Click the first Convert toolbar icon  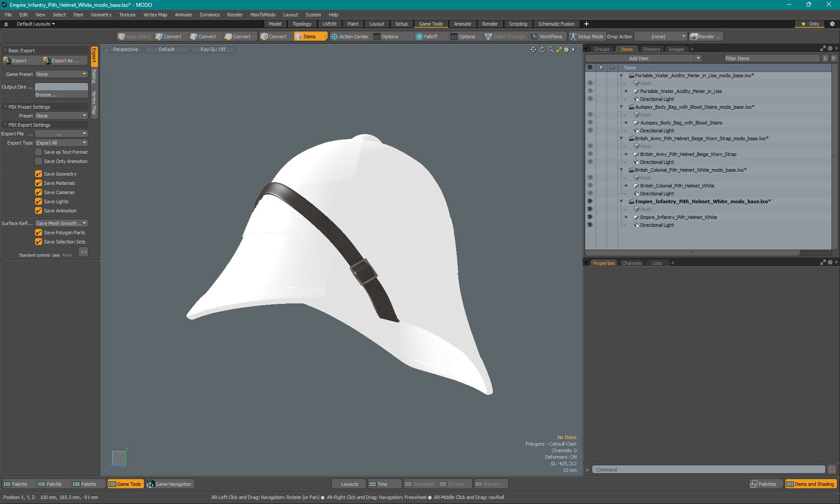click(159, 36)
